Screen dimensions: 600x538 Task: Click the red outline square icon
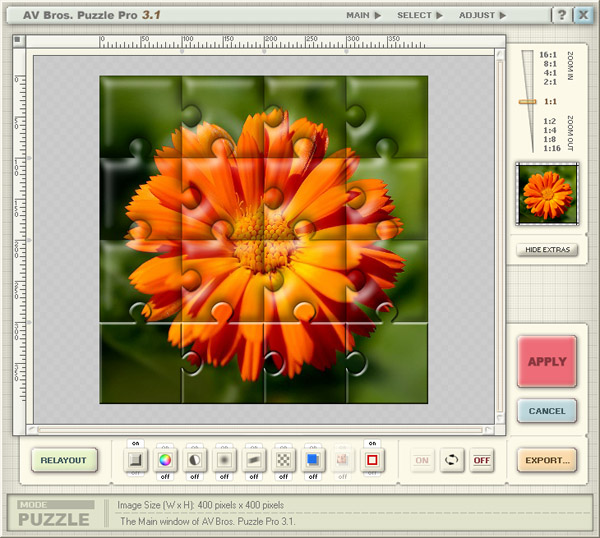coord(372,460)
